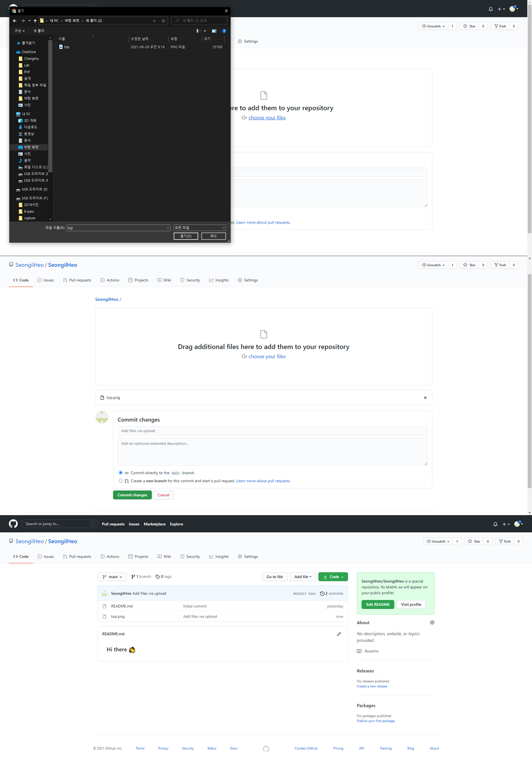Image resolution: width=532 pixels, height=775 pixels.
Task: Refresh the file dialog's address bar
Action: pyautogui.click(x=163, y=21)
